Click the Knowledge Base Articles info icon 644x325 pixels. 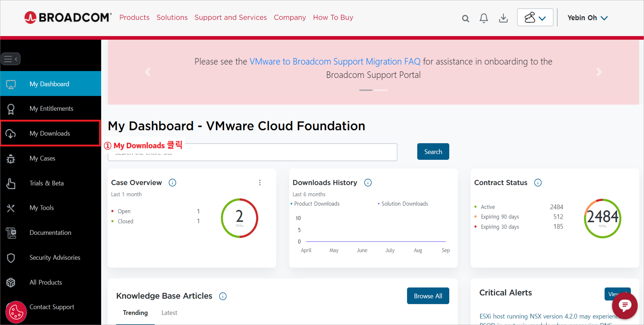pos(222,296)
